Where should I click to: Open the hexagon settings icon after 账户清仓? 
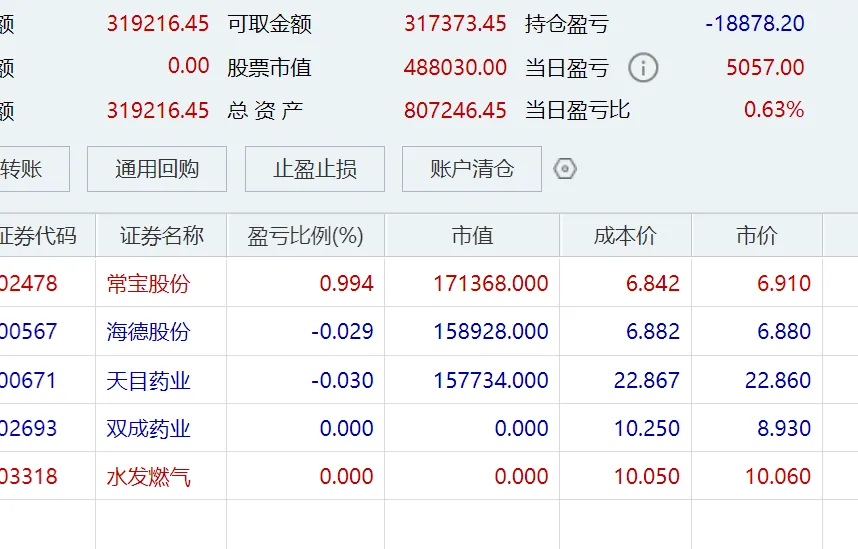tap(565, 169)
